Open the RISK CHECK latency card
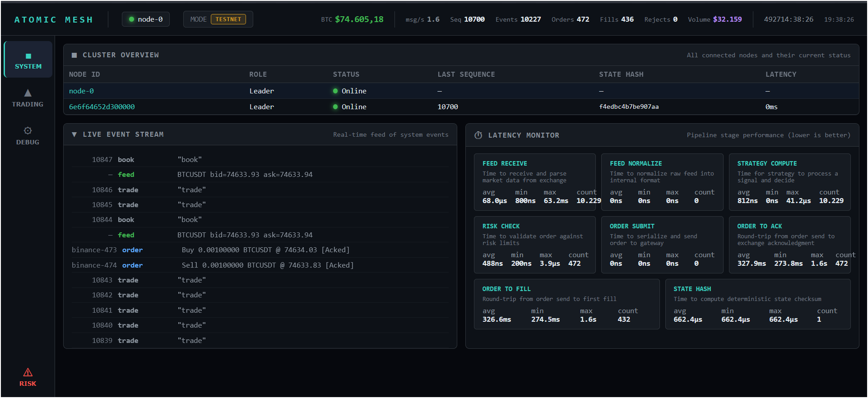868x398 pixels. [535, 245]
